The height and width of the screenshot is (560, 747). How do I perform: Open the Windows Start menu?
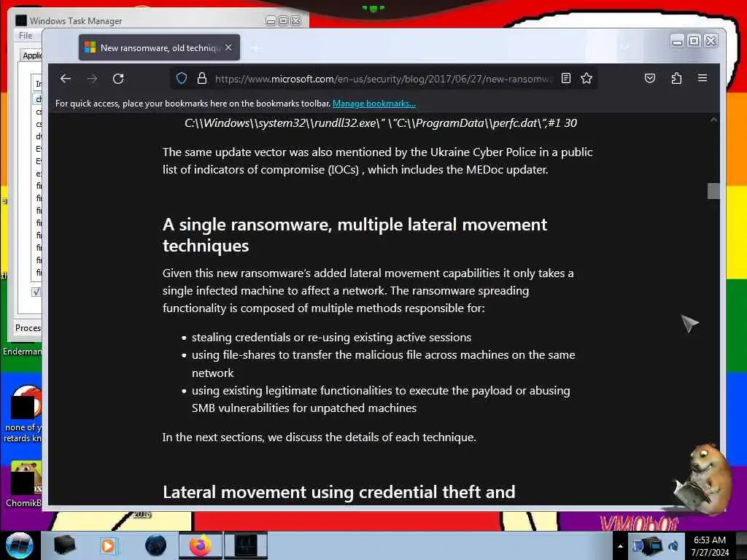(19, 545)
